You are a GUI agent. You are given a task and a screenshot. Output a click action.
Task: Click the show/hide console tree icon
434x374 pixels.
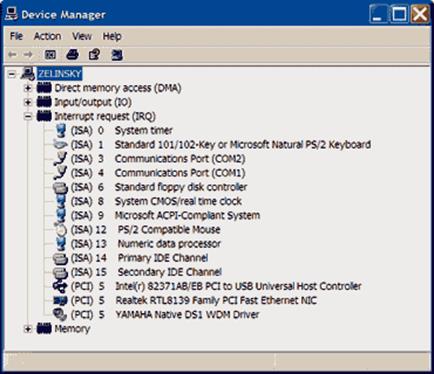[x=50, y=55]
